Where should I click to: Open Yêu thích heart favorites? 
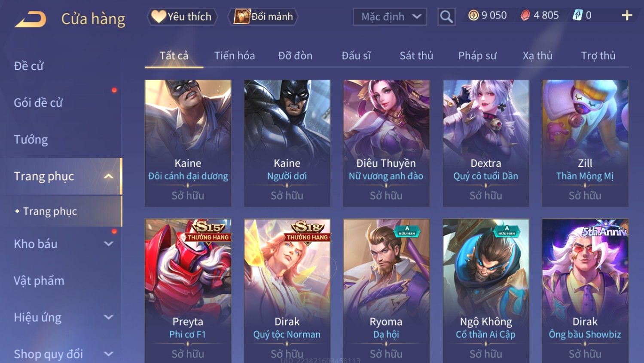click(182, 17)
